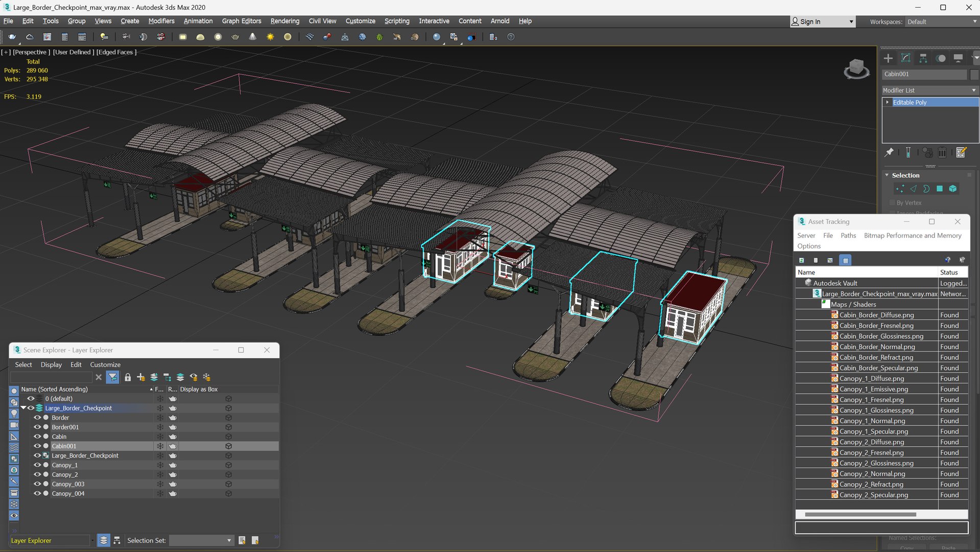Hide the Canopy_1 object via eye icon

pos(37,465)
